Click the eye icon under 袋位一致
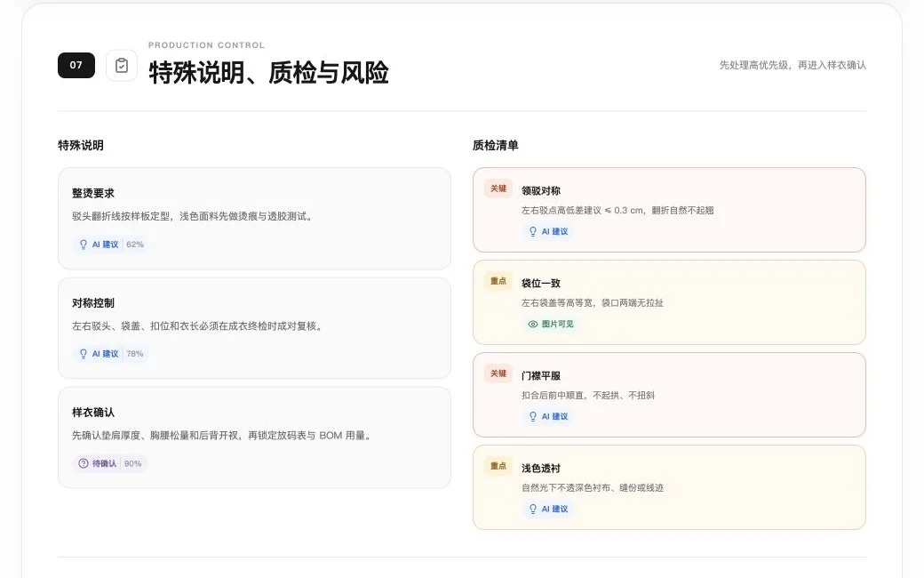 click(533, 324)
